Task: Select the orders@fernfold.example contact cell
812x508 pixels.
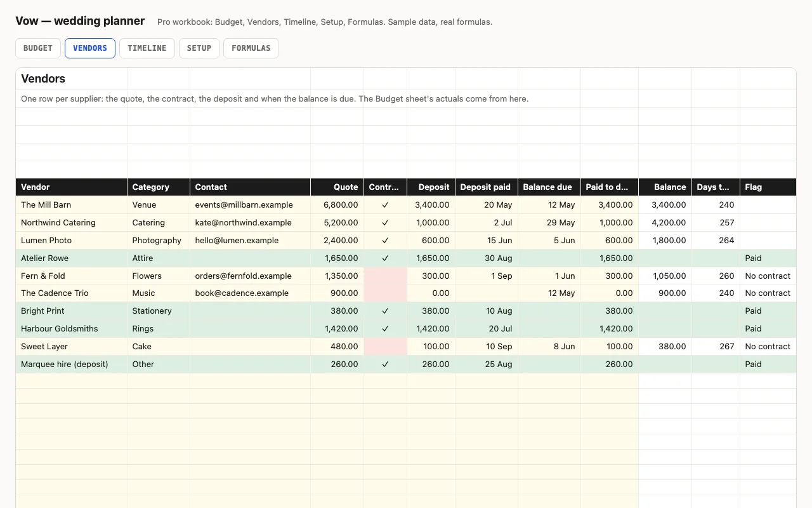Action: pos(250,276)
